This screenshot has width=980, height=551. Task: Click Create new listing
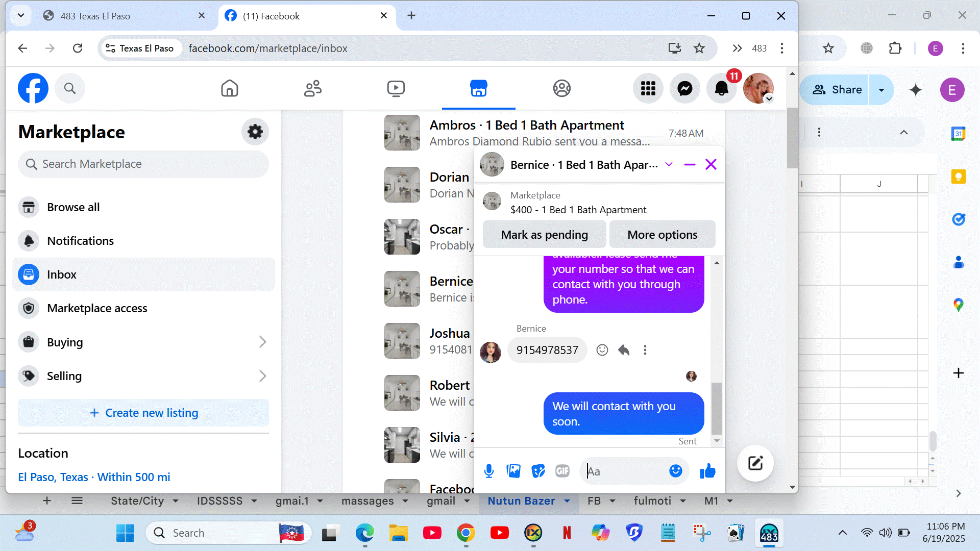tap(143, 413)
